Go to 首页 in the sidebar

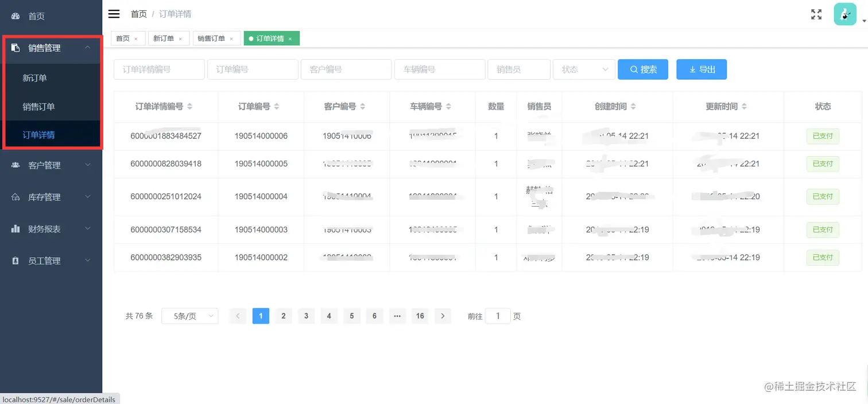(x=51, y=16)
